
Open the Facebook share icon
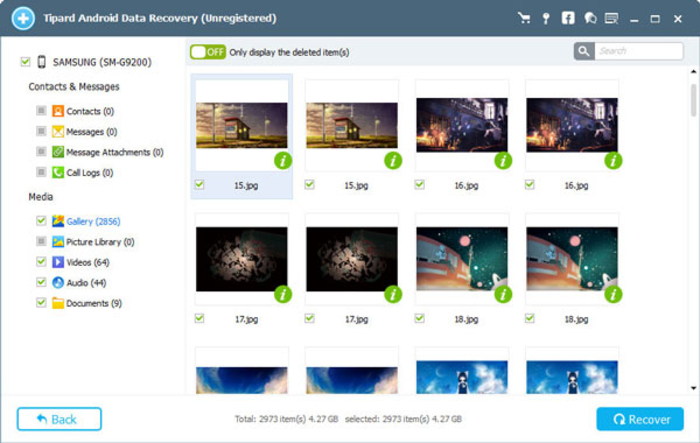tap(568, 18)
